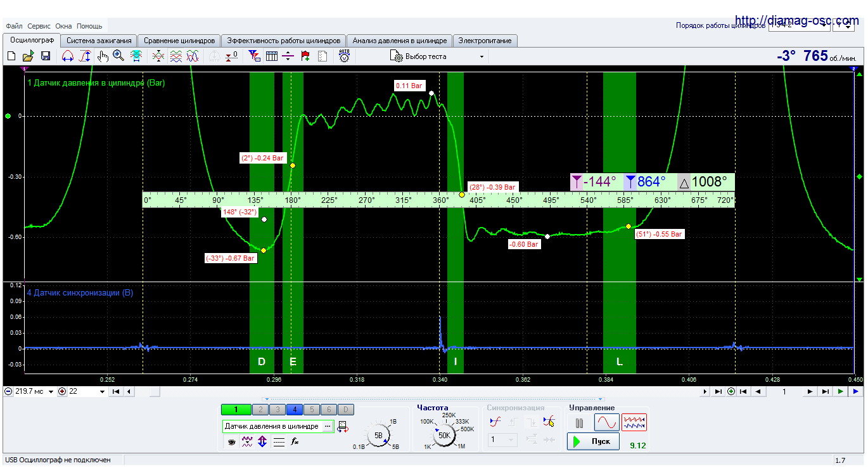Select the hand pan tool
Viewport: 868px width, 468px height.
[103, 56]
